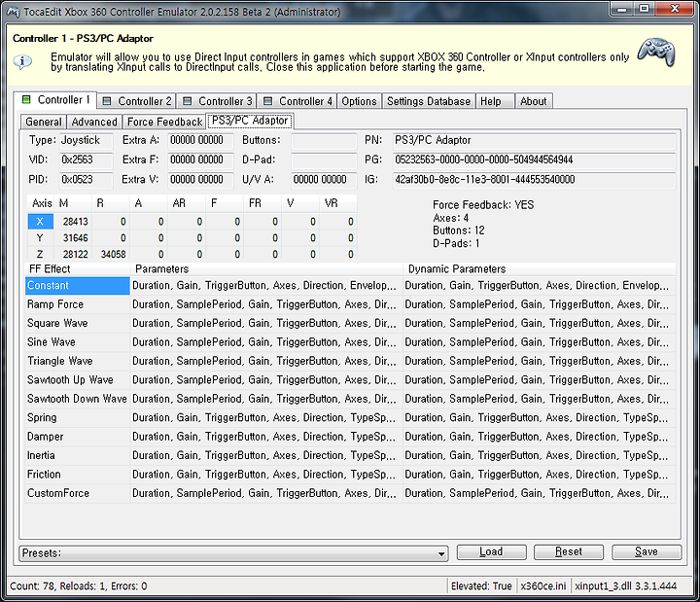Click the app icon in the title bar

(14, 12)
